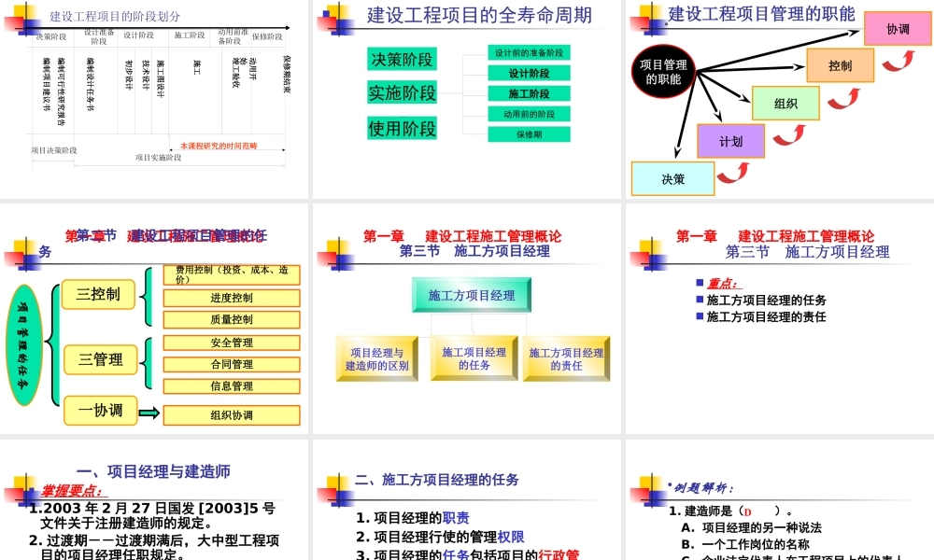Open the 建设工程项目管理的职能 slide thumbnail
Screen dimensions: 934x560
(780, 99)
